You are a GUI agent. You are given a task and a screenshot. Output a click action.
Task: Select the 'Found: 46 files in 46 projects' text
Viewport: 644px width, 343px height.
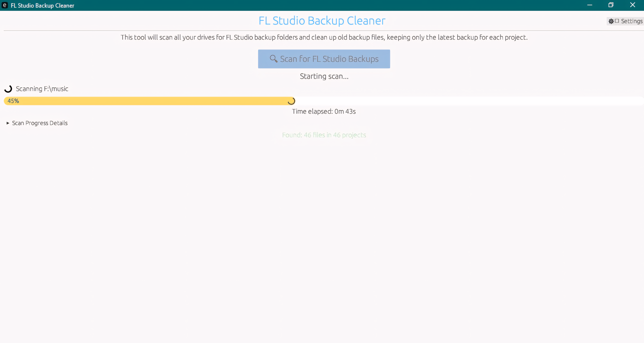(x=324, y=135)
